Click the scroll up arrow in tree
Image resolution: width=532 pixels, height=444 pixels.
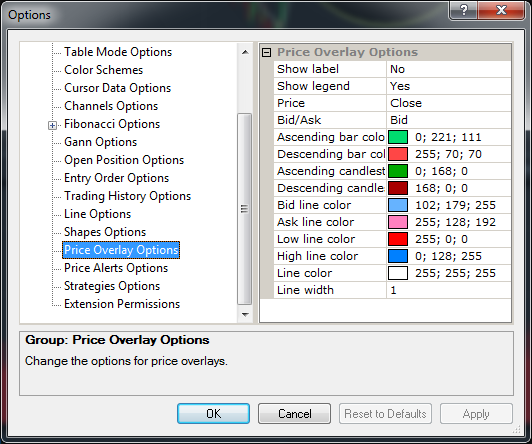pyautogui.click(x=245, y=53)
